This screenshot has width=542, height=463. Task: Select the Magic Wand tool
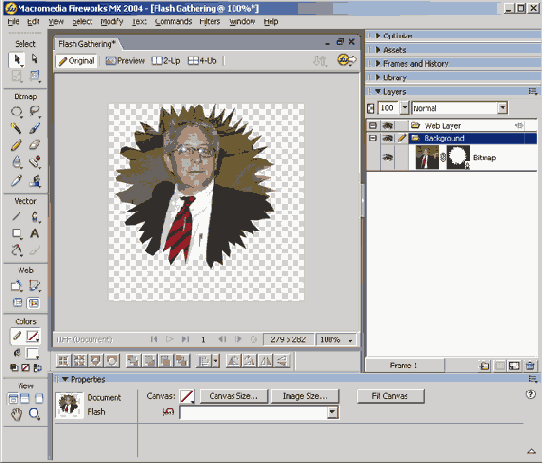click(x=16, y=128)
